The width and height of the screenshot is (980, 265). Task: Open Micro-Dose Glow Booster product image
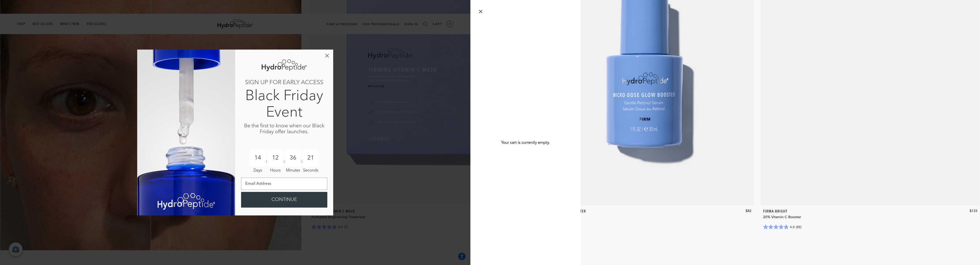point(667,103)
